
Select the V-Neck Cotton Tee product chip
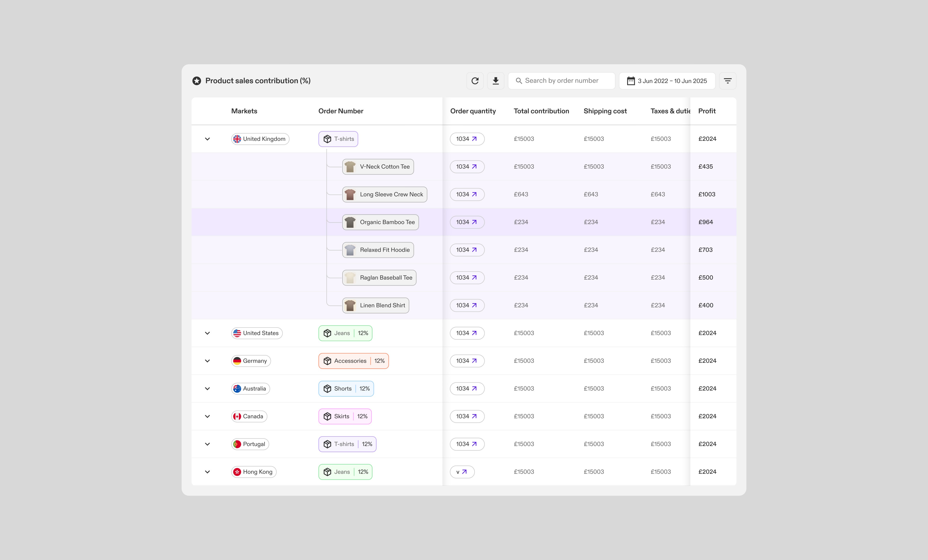coord(378,167)
